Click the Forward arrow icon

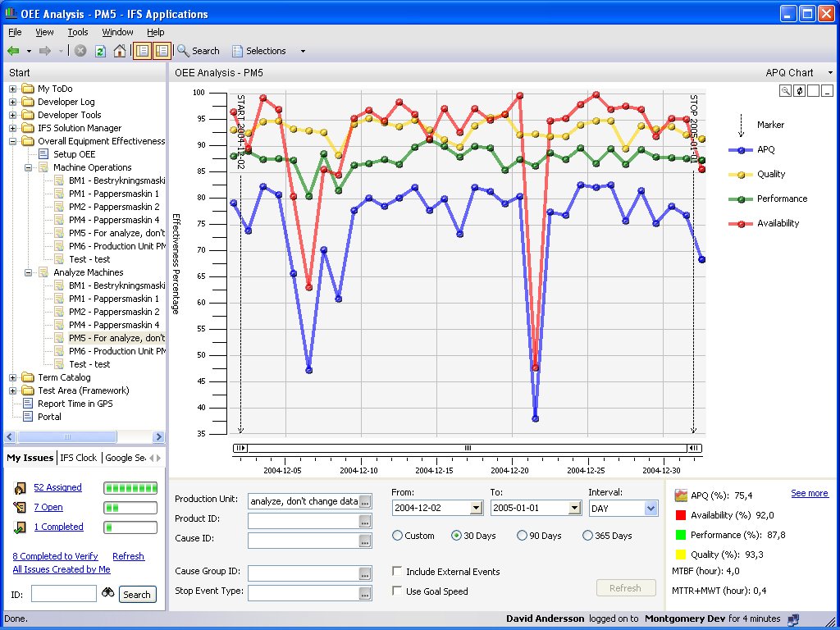[x=45, y=51]
